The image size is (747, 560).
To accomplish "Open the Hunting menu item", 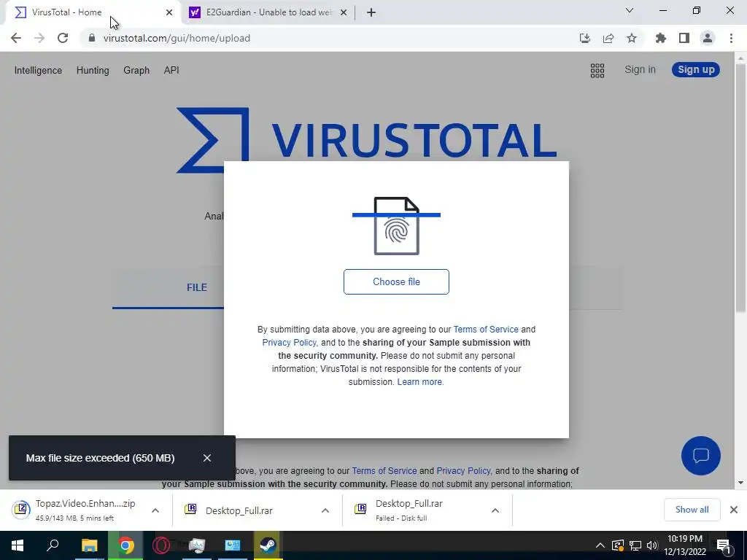I will [x=93, y=71].
